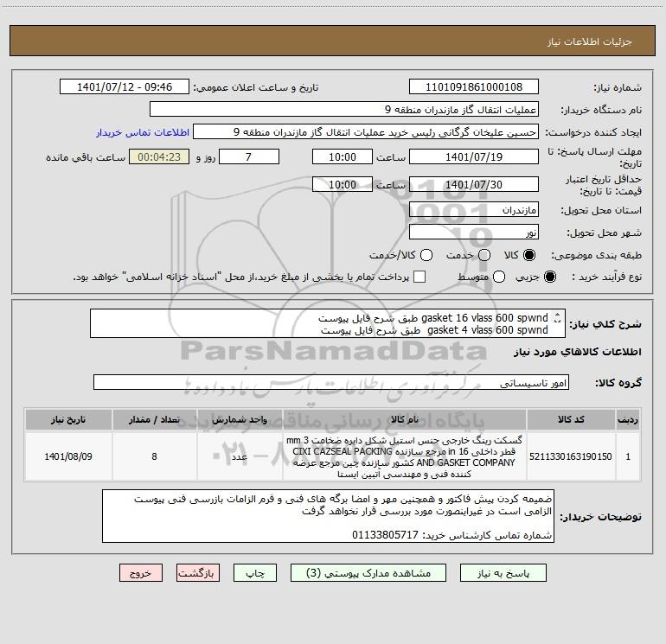Click the announcement date field 1401/07/12 - 09:46
This screenshot has height=644, width=666.
125,86
